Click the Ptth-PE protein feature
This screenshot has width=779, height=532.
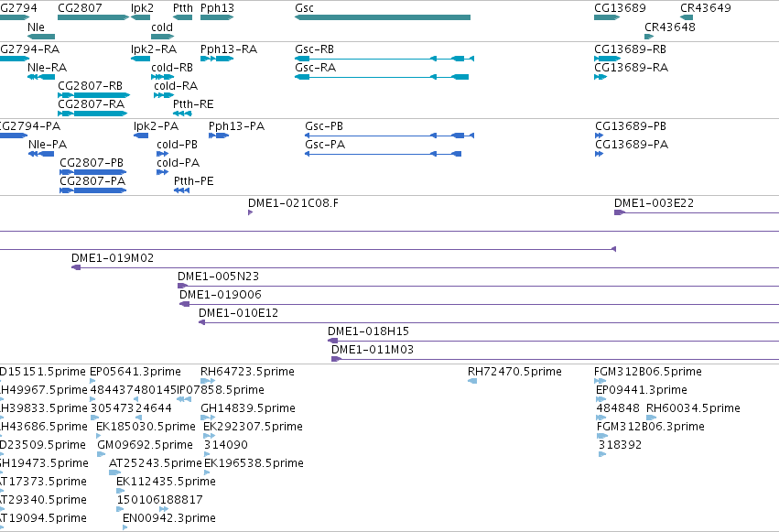[182, 190]
